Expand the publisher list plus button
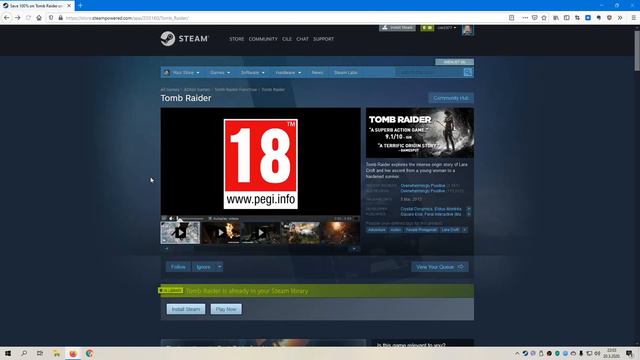This screenshot has width=640, height=360. [x=469, y=214]
